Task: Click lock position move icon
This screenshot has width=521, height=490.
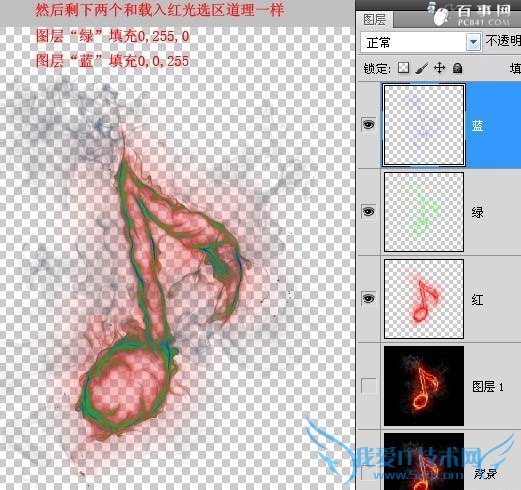Action: 440,68
